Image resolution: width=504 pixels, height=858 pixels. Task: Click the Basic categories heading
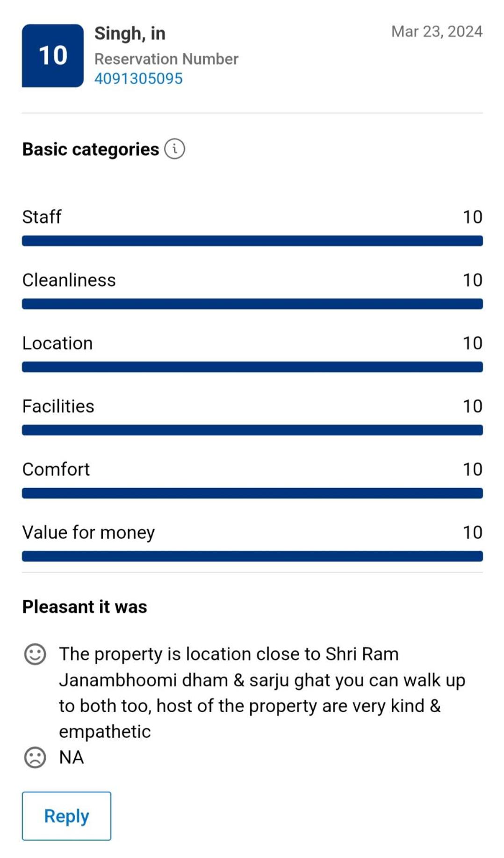[91, 149]
